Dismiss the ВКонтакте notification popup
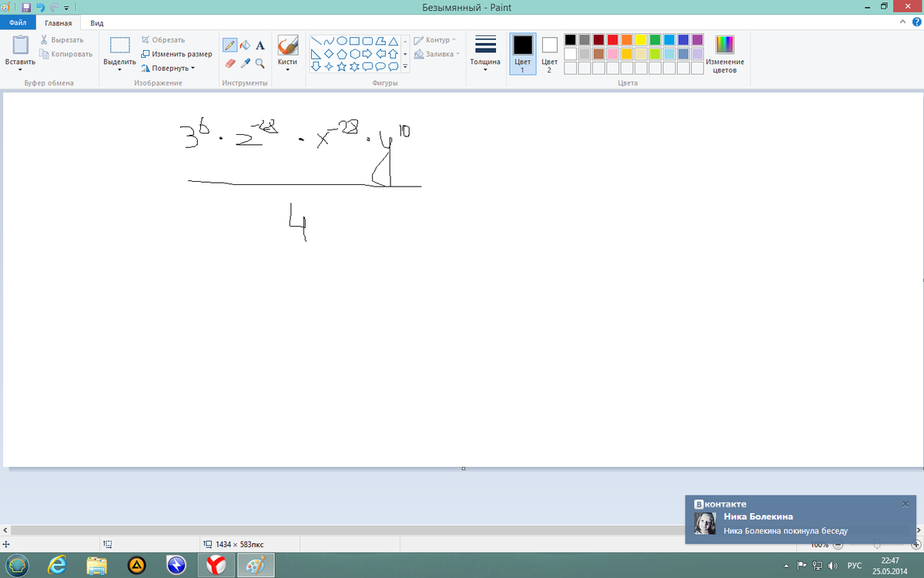This screenshot has height=578, width=924. pos(906,504)
